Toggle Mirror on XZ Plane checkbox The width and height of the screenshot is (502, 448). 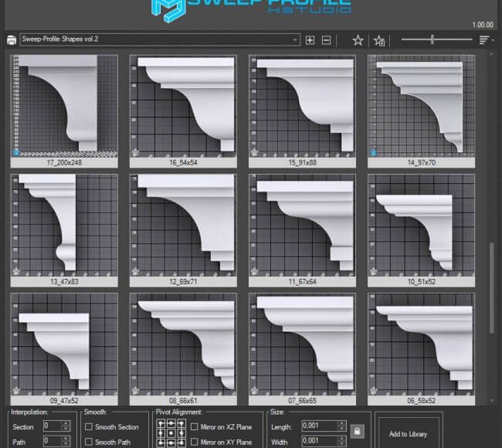pyautogui.click(x=195, y=427)
